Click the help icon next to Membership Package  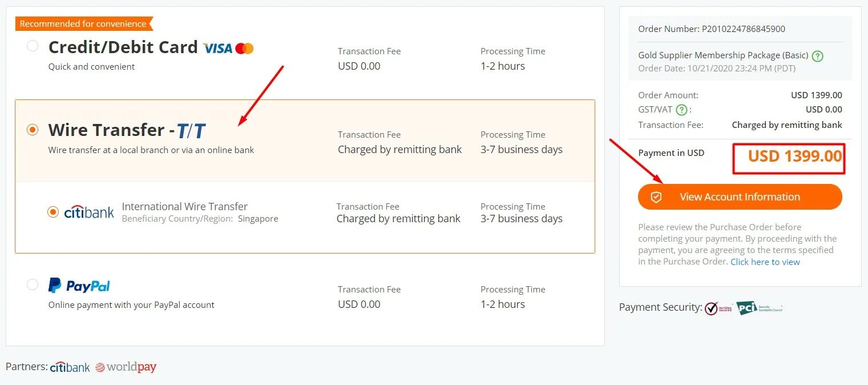[x=818, y=56]
